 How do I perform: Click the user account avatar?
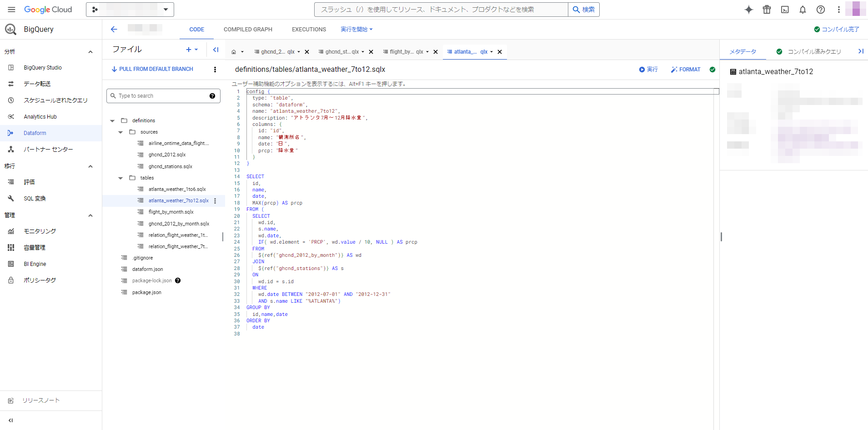(856, 9)
